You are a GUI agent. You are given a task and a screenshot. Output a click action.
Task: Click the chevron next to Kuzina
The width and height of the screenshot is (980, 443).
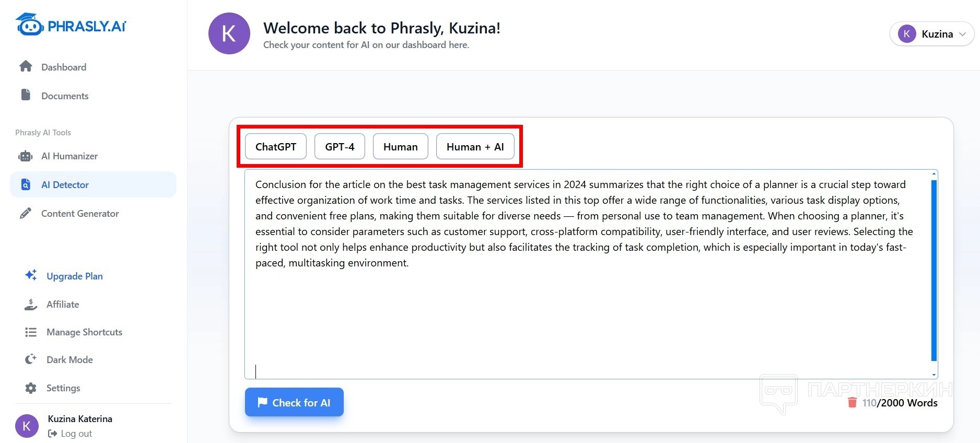click(963, 34)
